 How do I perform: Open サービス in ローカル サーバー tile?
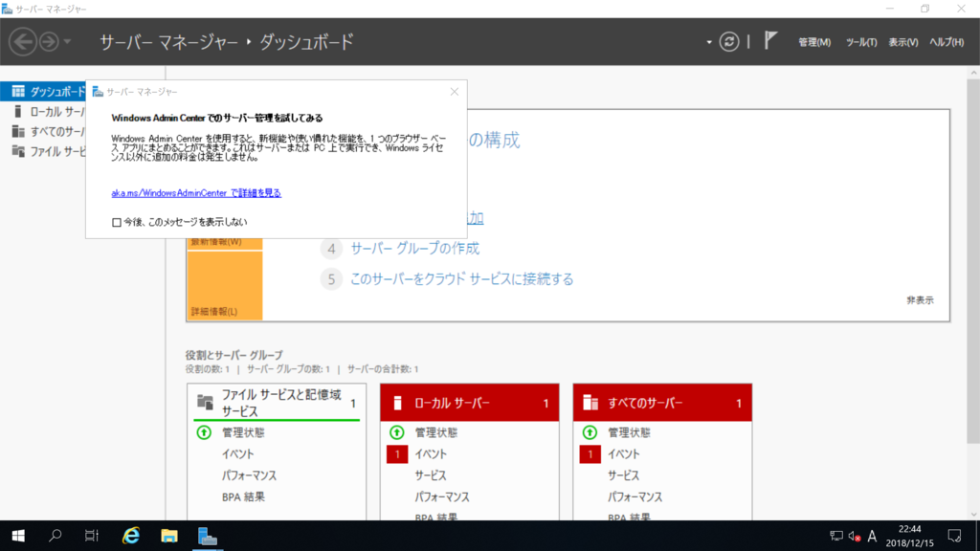pos(431,475)
